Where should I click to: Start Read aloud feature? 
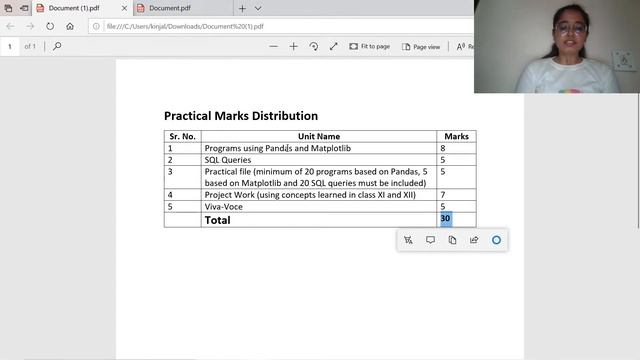(x=464, y=47)
